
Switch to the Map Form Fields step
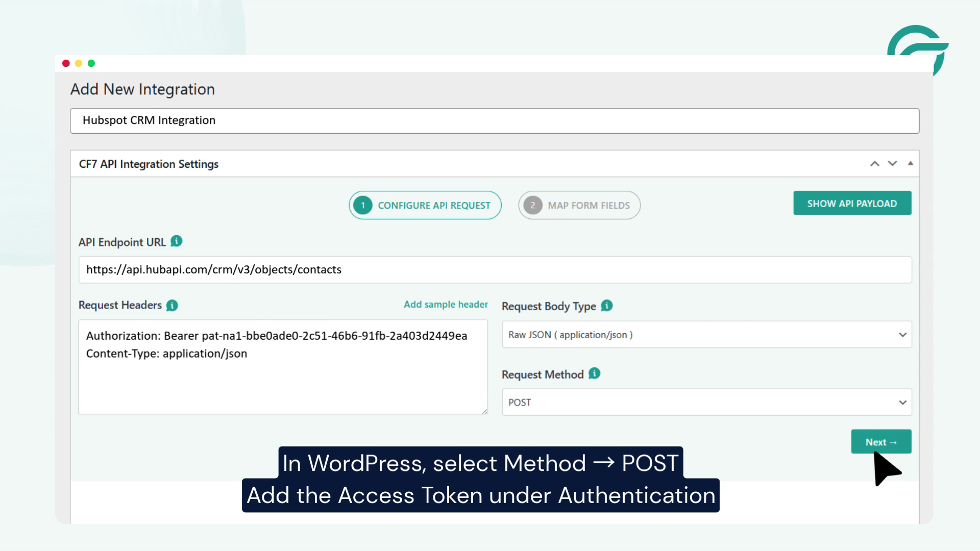579,205
